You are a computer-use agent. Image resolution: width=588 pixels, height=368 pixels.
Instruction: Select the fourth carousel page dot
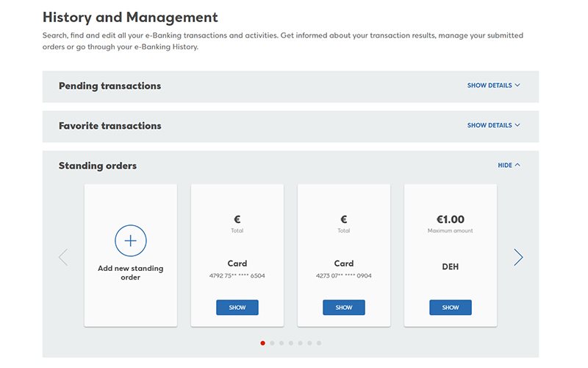(x=290, y=343)
